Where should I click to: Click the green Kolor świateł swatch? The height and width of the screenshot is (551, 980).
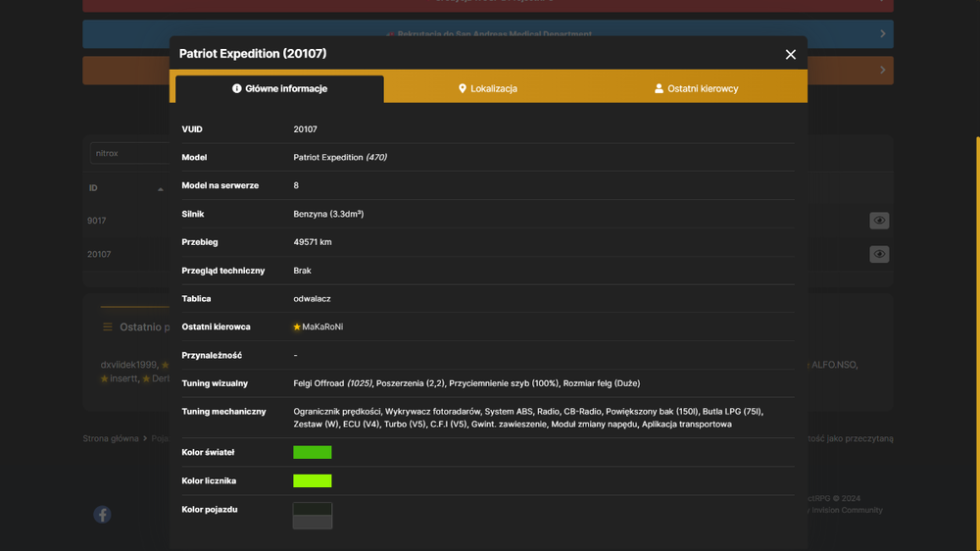tap(313, 452)
